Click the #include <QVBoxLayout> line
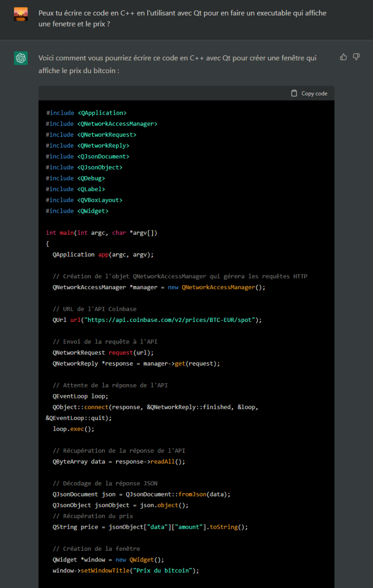The image size is (373, 588). point(84,200)
